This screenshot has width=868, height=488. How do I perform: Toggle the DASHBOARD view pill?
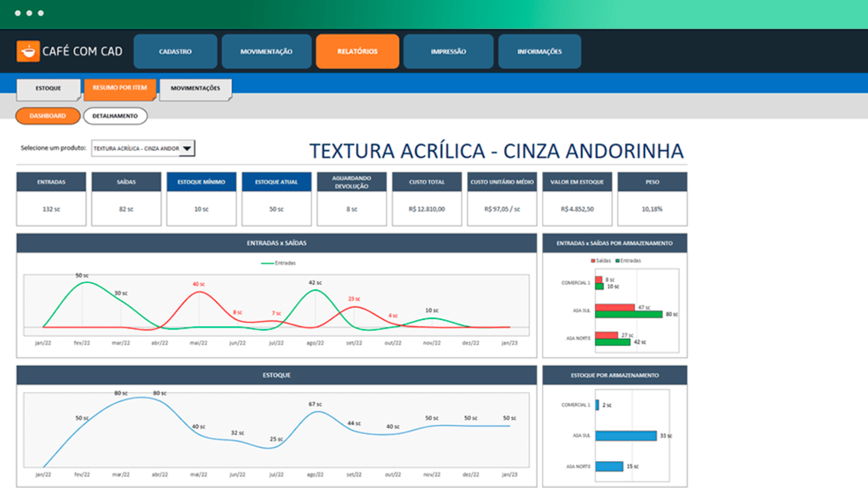coord(48,116)
